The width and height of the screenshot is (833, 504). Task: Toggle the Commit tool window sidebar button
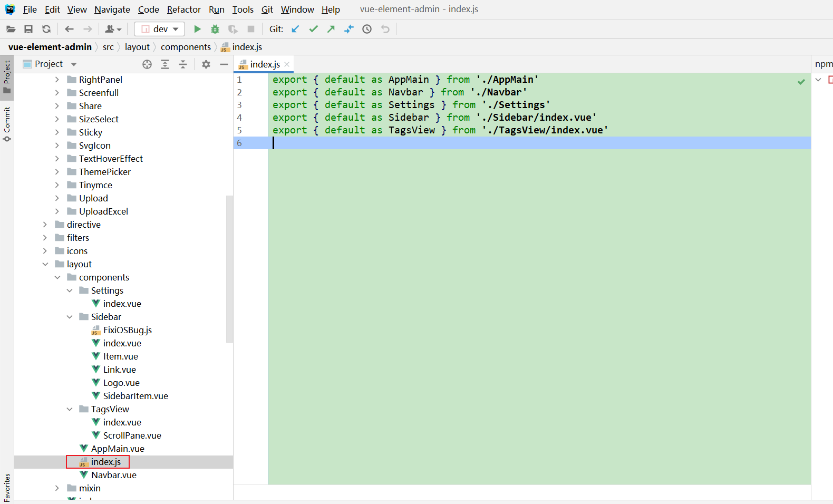(x=7, y=124)
